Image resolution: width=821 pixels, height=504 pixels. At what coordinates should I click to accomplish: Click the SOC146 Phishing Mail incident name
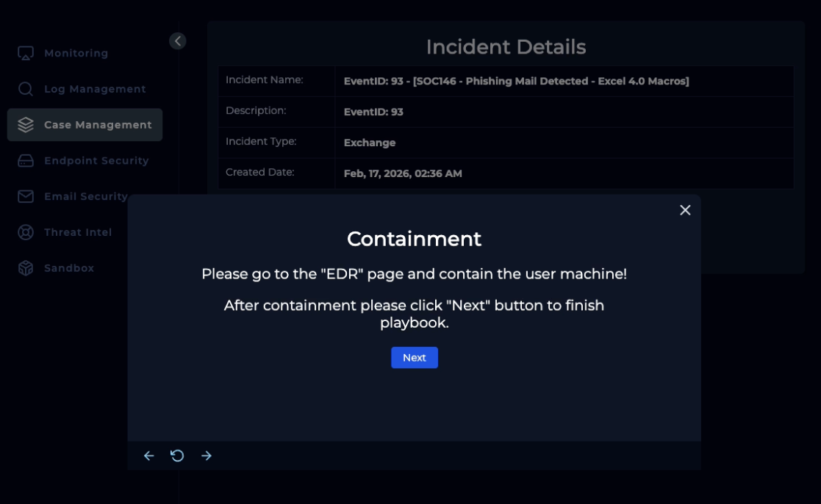coord(516,81)
